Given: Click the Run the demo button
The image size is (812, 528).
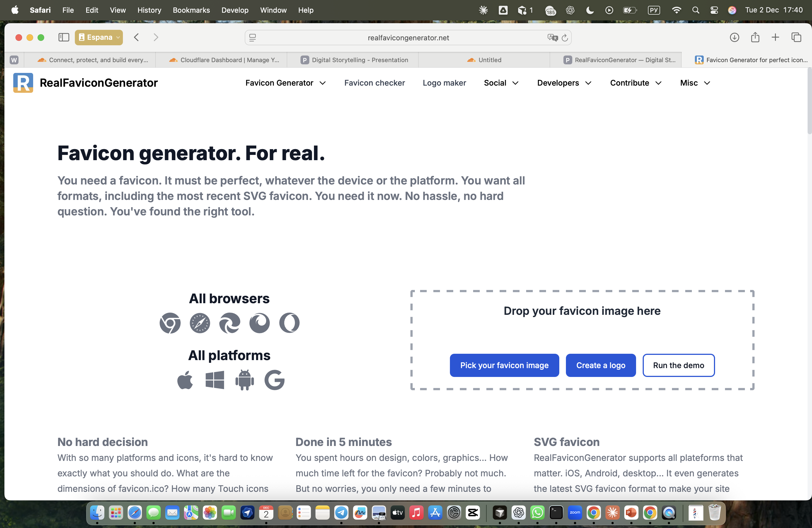Looking at the screenshot, I should (678, 365).
